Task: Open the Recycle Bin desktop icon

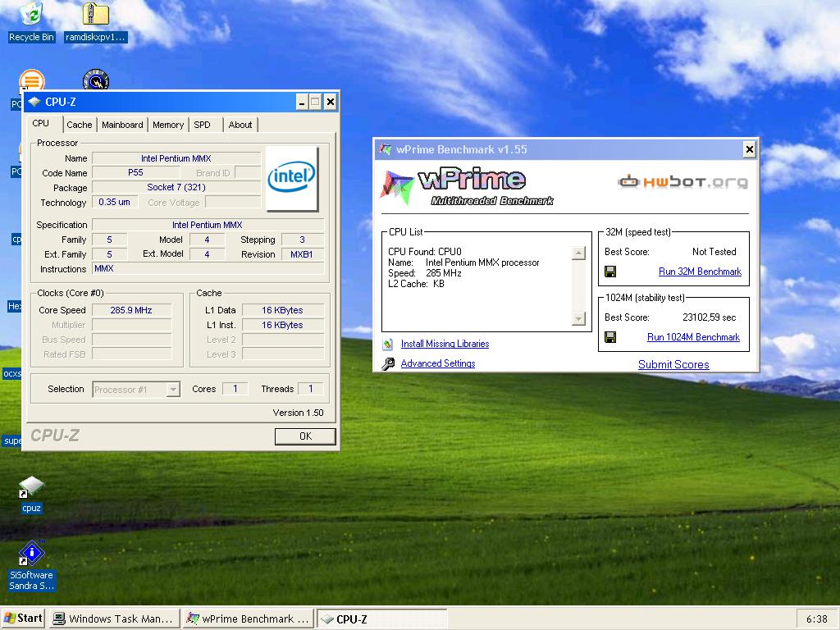Action: (32, 21)
